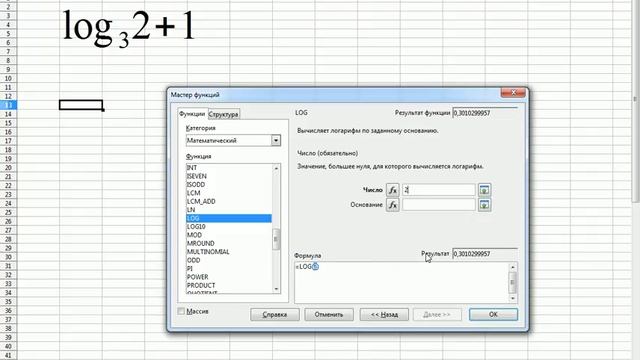Click the selected spreadsheet cell in row 13

81,105
